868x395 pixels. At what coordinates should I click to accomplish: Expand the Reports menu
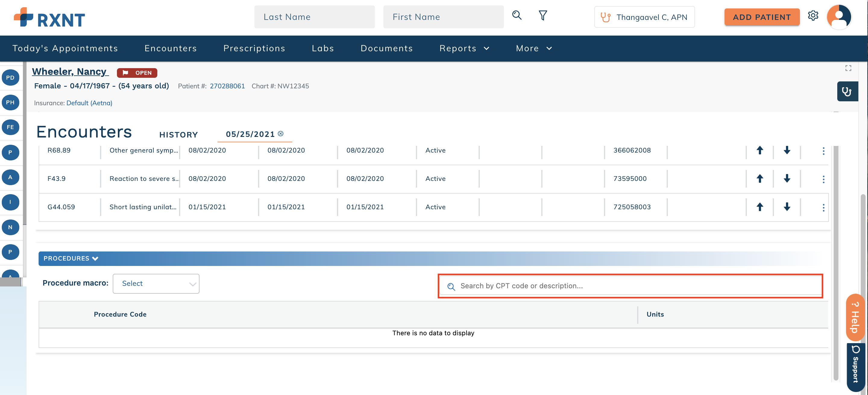[464, 49]
